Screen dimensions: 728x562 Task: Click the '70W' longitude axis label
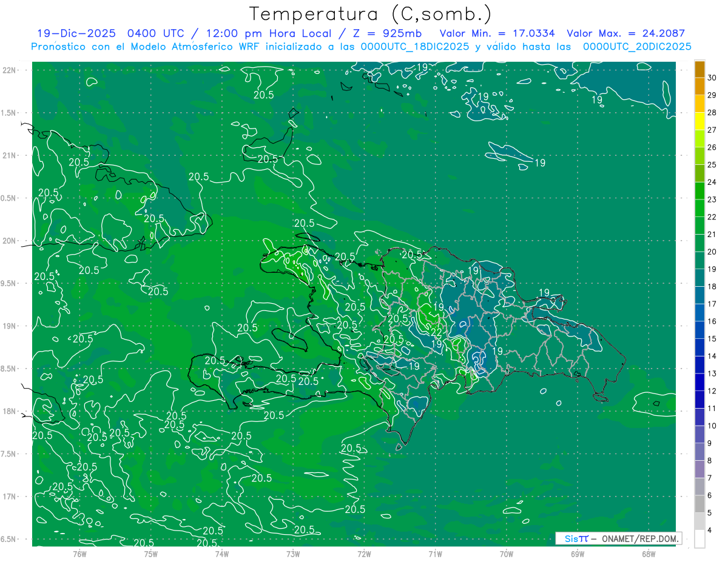click(x=507, y=554)
